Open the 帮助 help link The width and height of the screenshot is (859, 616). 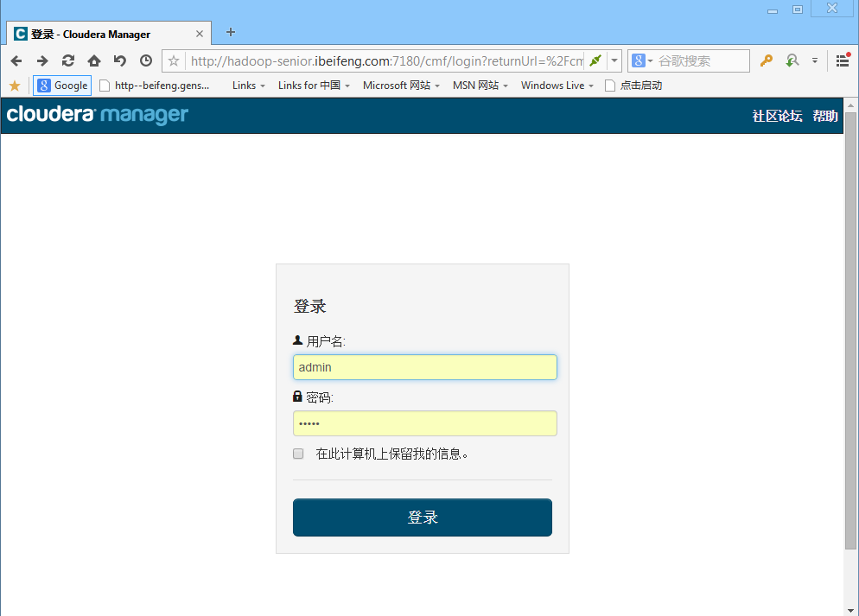tap(825, 116)
